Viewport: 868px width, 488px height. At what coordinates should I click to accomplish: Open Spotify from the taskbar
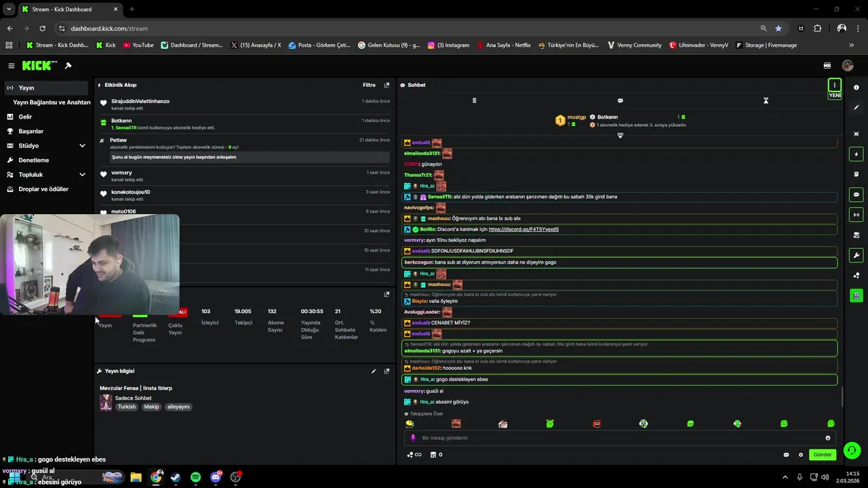click(x=195, y=477)
